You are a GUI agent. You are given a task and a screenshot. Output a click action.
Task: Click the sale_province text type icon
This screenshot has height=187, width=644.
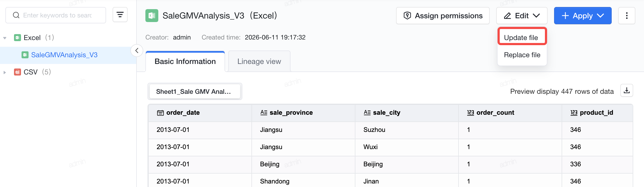(264, 113)
